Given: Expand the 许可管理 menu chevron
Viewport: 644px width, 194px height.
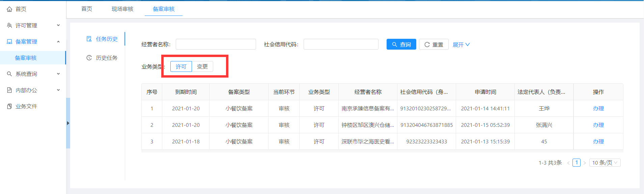Looking at the screenshot, I should pyautogui.click(x=58, y=25).
